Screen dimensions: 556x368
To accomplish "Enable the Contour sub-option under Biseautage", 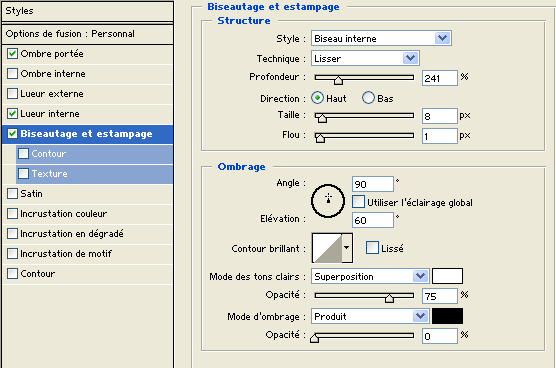I will [x=23, y=154].
